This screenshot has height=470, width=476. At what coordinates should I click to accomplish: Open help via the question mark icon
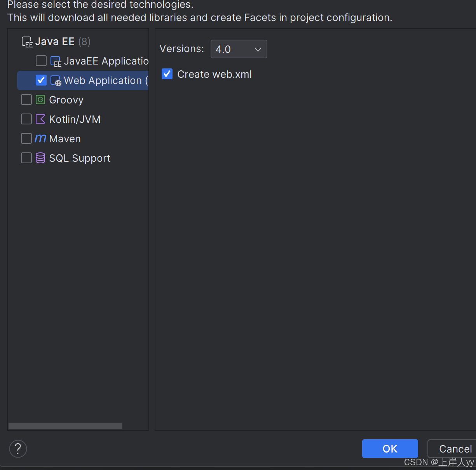click(17, 449)
